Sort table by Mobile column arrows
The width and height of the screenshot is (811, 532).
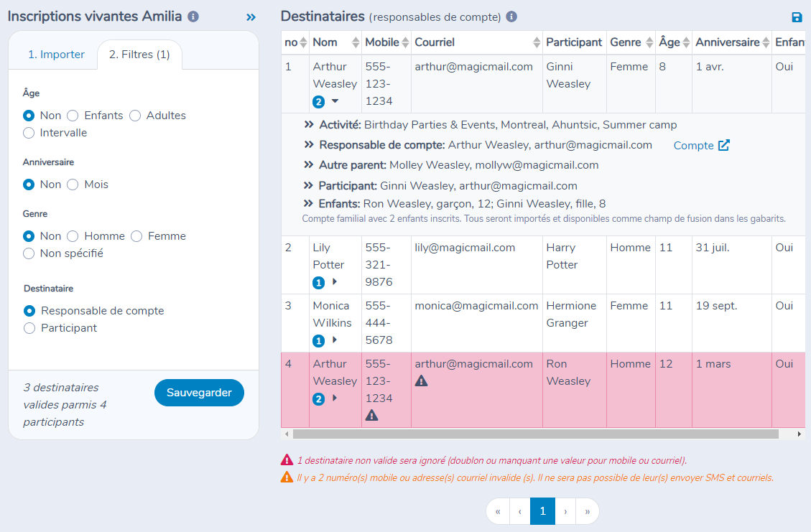coord(405,42)
